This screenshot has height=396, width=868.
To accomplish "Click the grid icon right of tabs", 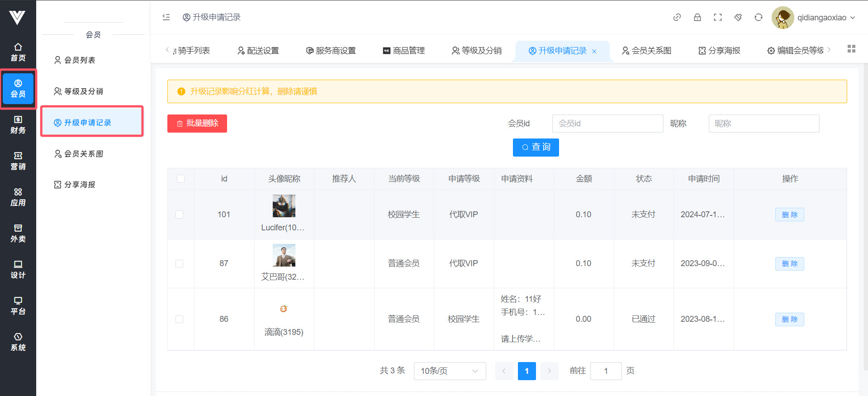I will pyautogui.click(x=851, y=49).
